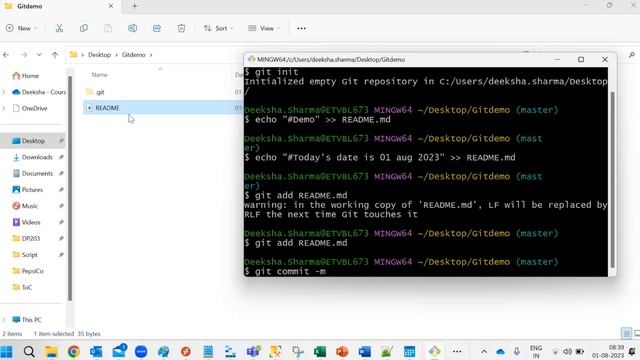Image resolution: width=640 pixels, height=360 pixels.
Task: Open Excel from the taskbar
Action: click(320, 351)
